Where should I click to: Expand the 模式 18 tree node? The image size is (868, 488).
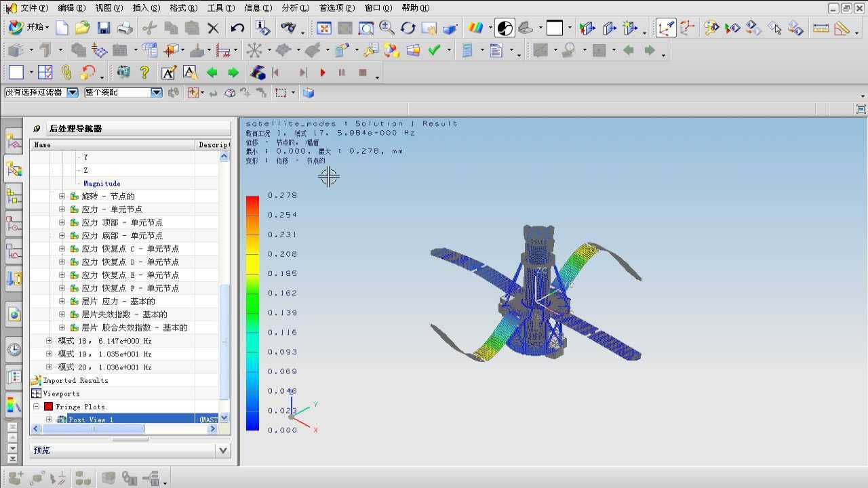point(49,341)
